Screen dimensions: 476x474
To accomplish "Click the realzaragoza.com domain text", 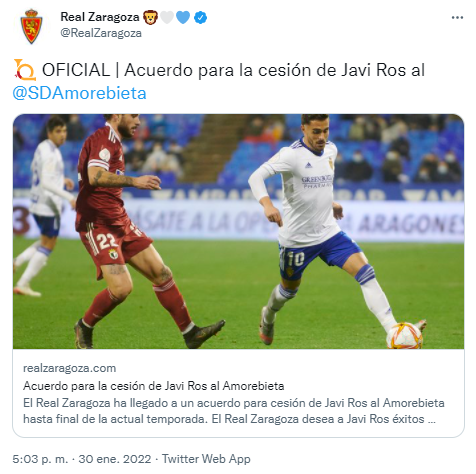I will pos(69,368).
